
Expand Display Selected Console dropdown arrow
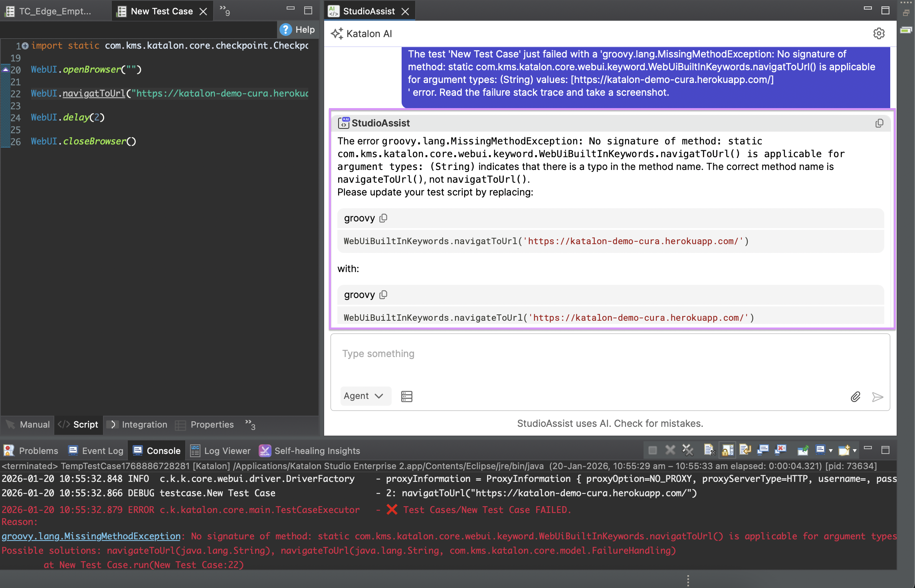831,451
